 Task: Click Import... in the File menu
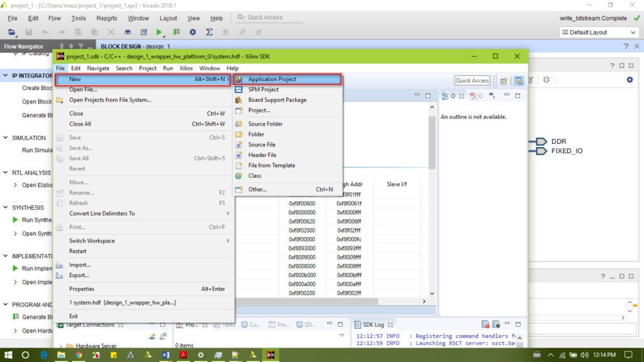79,265
